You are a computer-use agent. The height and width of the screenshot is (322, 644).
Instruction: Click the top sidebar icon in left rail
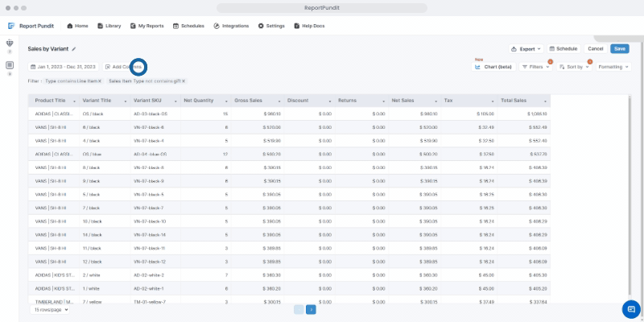(x=10, y=43)
